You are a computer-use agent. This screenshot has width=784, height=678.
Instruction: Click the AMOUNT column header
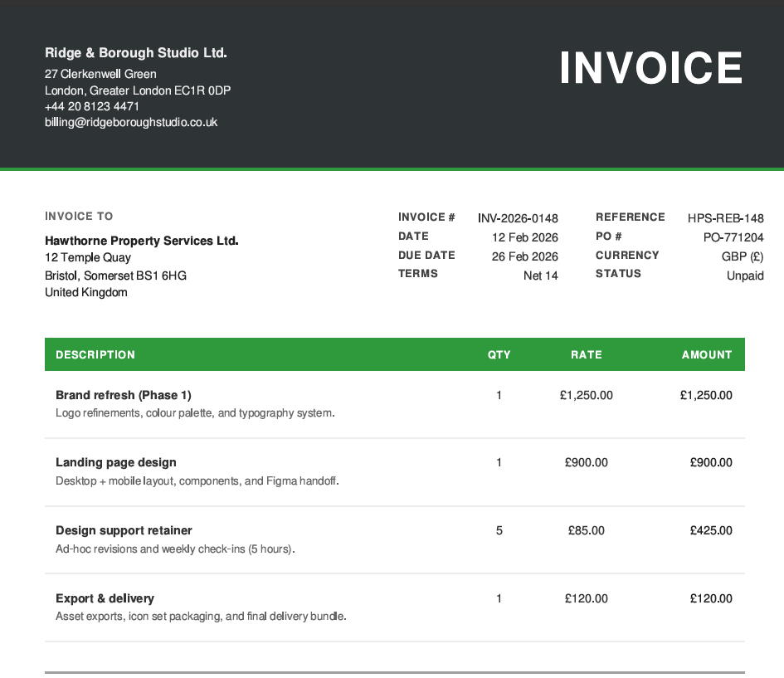pos(706,354)
